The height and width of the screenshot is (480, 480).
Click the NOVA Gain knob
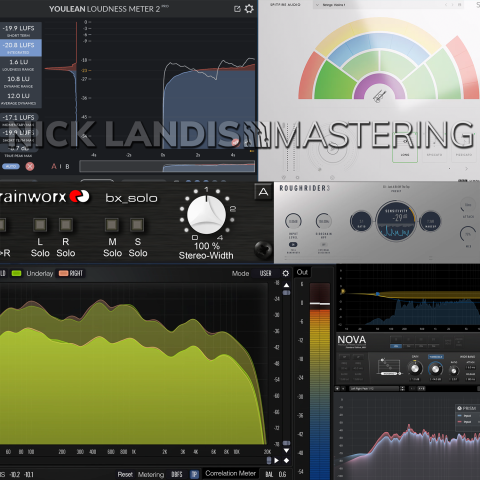(415, 369)
